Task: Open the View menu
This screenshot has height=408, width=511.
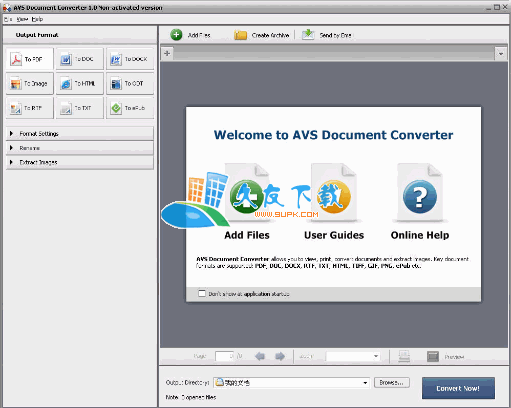Action: click(22, 19)
